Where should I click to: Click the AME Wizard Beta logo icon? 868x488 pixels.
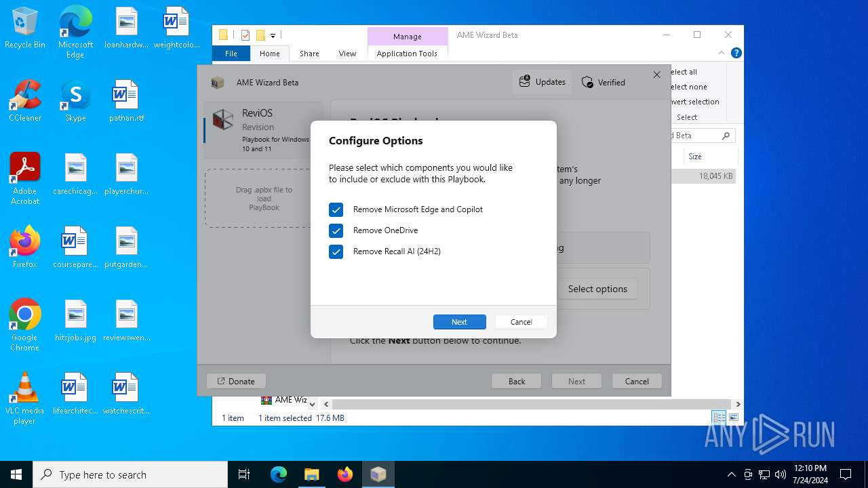point(218,83)
